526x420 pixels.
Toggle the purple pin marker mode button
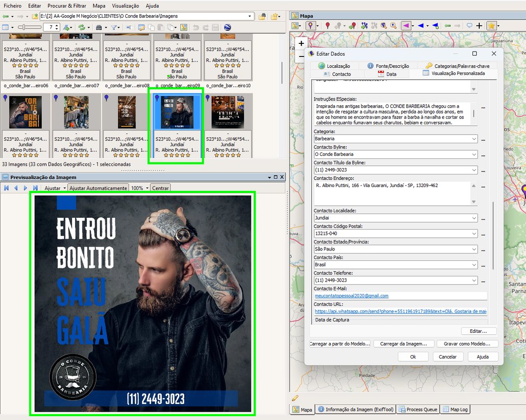310,26
